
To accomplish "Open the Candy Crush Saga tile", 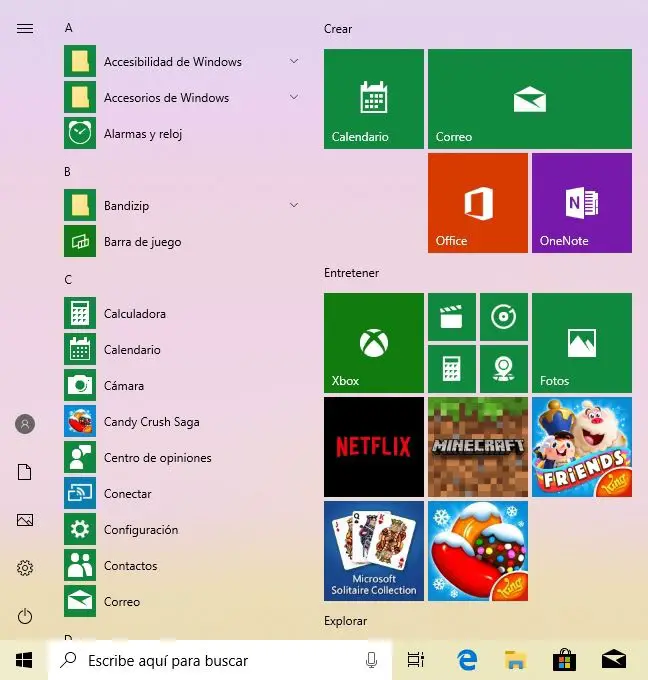I will point(478,551).
